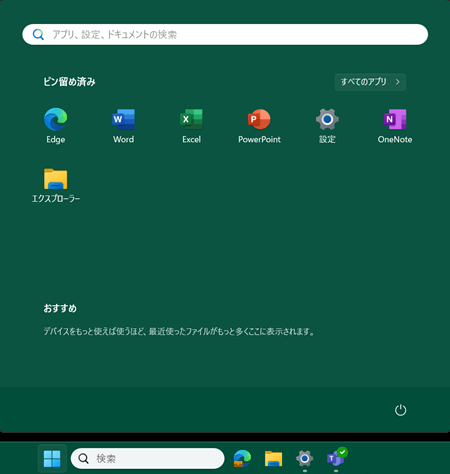The width and height of the screenshot is (450, 474).
Task: Open Edge from the taskbar
Action: click(x=242, y=458)
